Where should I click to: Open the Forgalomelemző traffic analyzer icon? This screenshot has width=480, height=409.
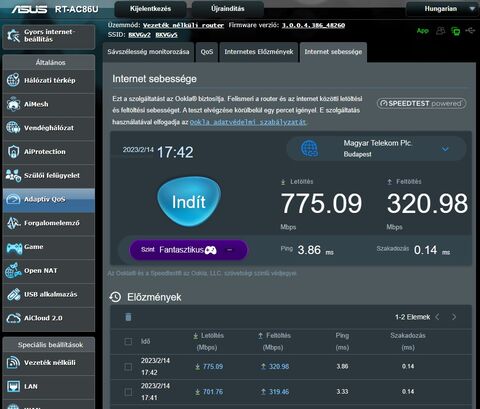click(13, 223)
